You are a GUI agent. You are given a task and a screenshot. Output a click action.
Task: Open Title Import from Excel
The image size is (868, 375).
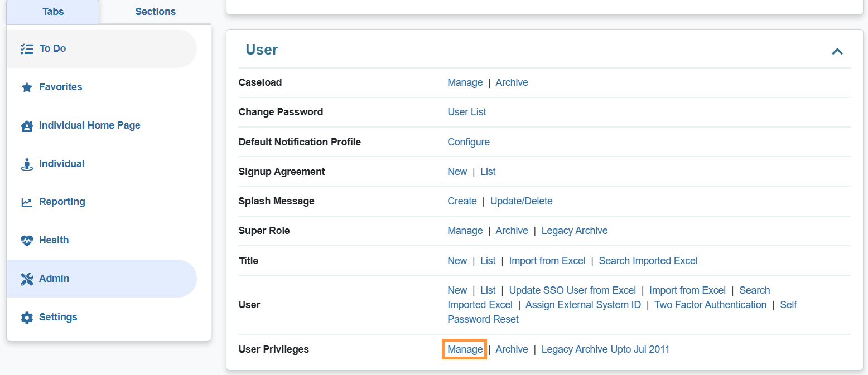(547, 261)
